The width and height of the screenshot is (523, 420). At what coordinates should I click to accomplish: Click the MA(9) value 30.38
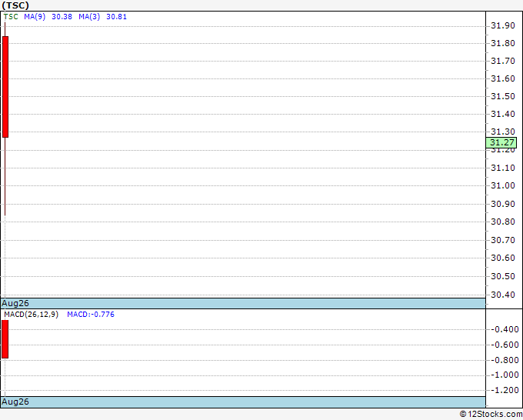(x=62, y=17)
